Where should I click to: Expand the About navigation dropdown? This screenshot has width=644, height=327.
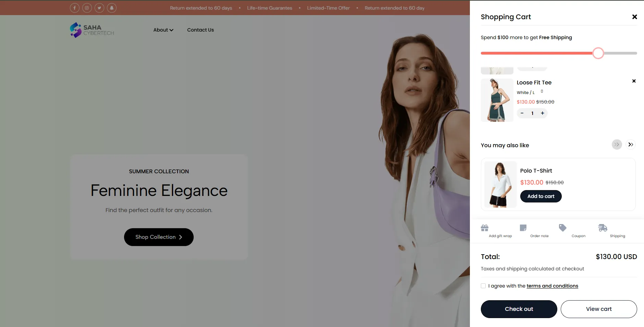point(163,30)
